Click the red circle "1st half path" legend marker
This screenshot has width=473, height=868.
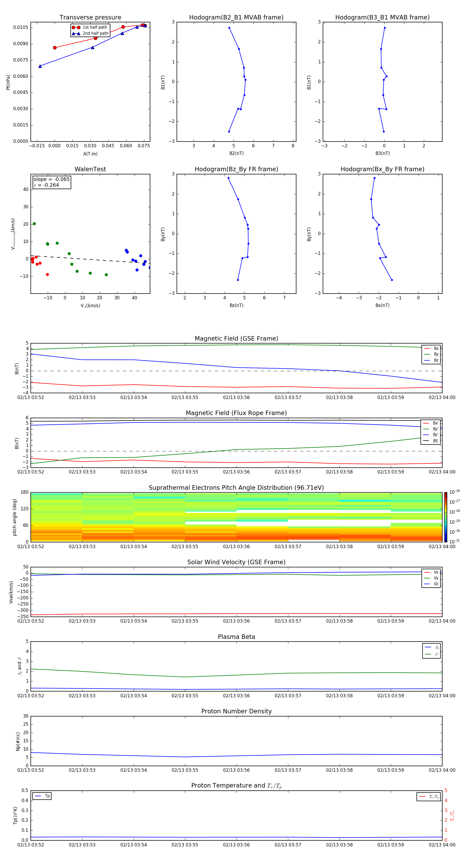76,27
